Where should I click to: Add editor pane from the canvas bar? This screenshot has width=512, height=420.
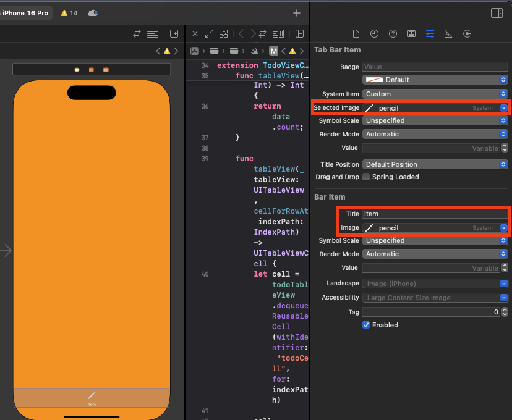coord(174,33)
